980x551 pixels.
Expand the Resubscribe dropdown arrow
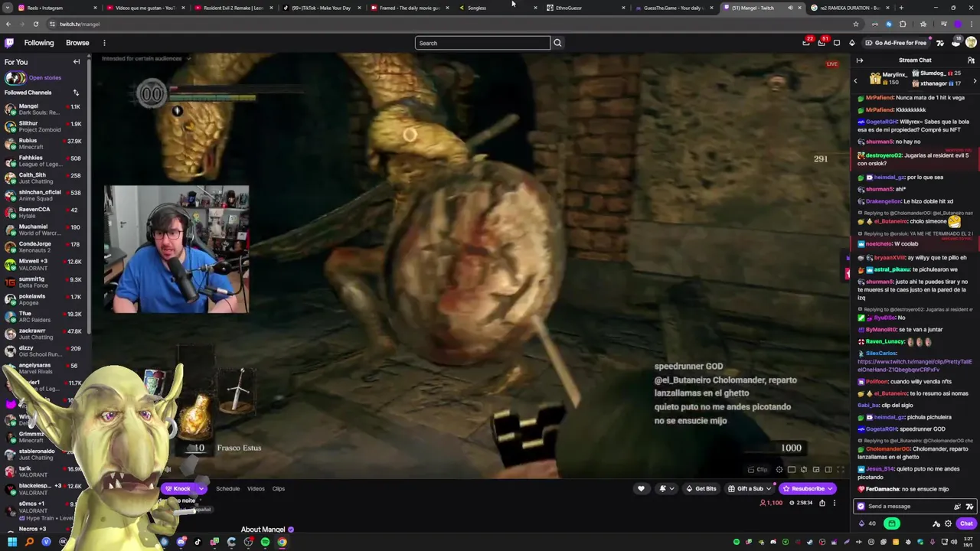[830, 488]
